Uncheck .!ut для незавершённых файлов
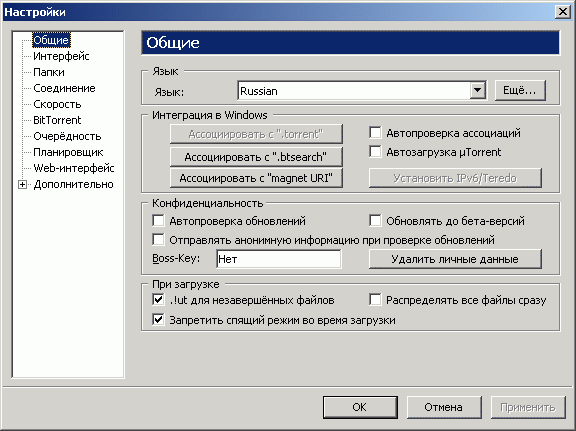576x431 pixels. coord(158,300)
